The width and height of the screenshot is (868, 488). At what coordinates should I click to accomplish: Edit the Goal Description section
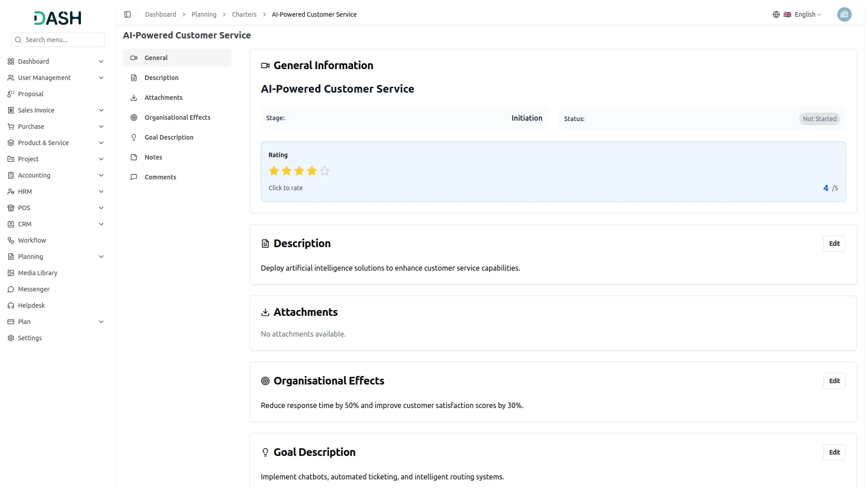[834, 452]
